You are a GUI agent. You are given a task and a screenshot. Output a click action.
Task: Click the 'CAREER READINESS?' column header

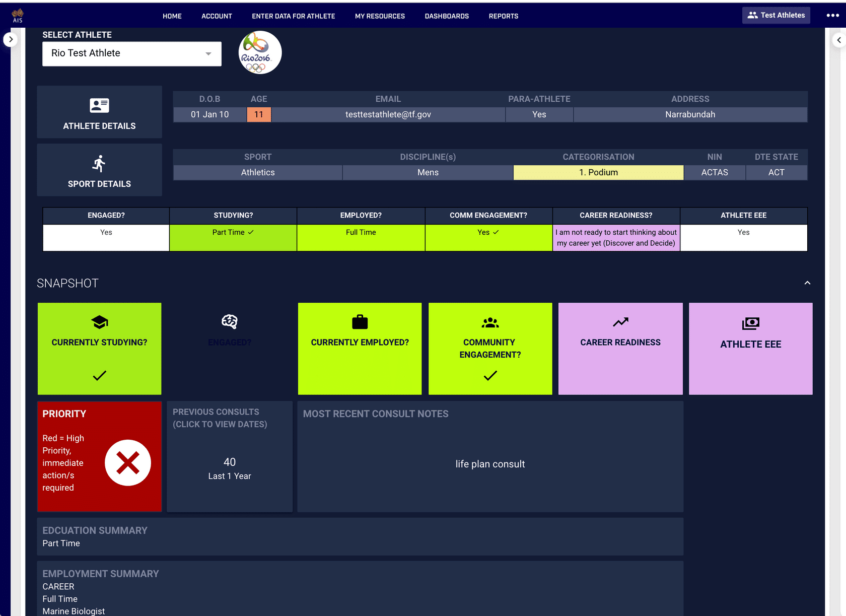click(x=616, y=215)
